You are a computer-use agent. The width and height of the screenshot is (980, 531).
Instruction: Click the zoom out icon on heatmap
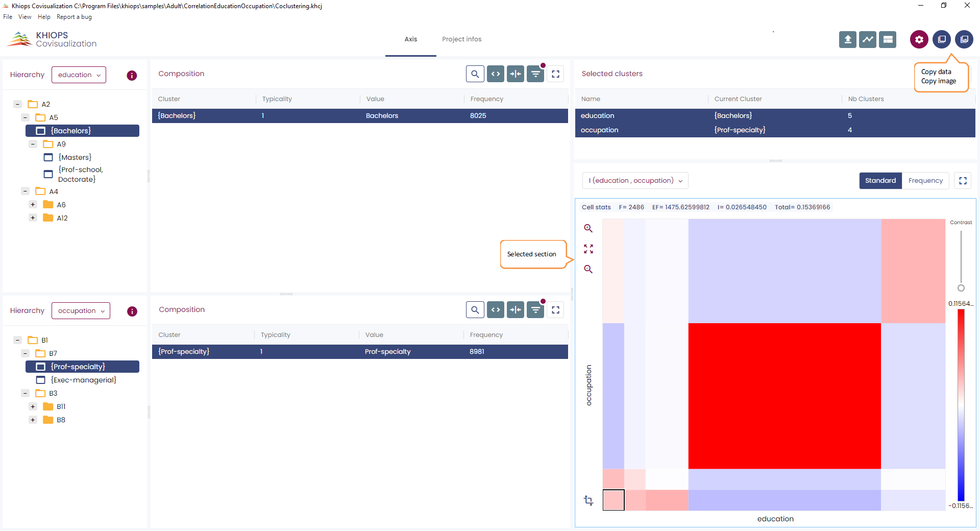(x=589, y=269)
